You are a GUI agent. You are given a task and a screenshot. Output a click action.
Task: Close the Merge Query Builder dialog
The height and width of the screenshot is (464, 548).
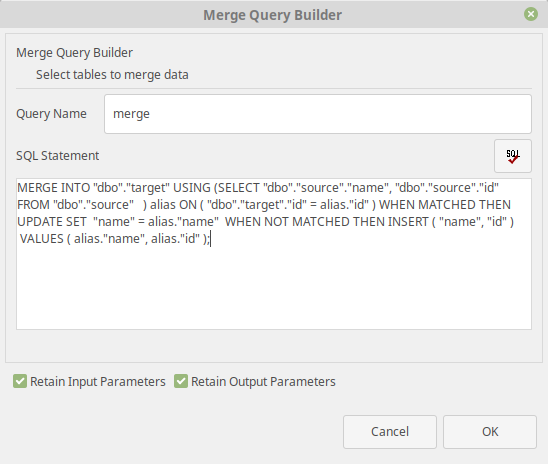[531, 14]
